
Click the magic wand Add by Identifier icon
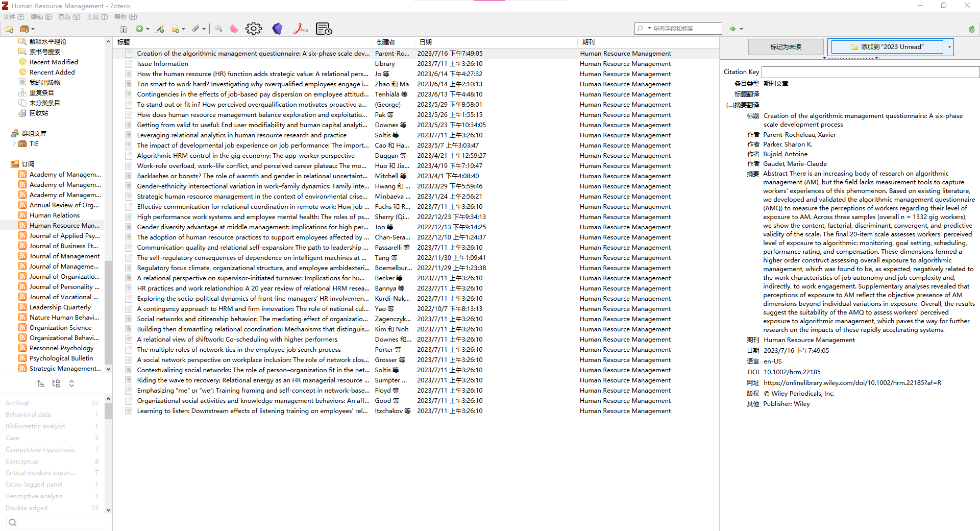(x=160, y=29)
